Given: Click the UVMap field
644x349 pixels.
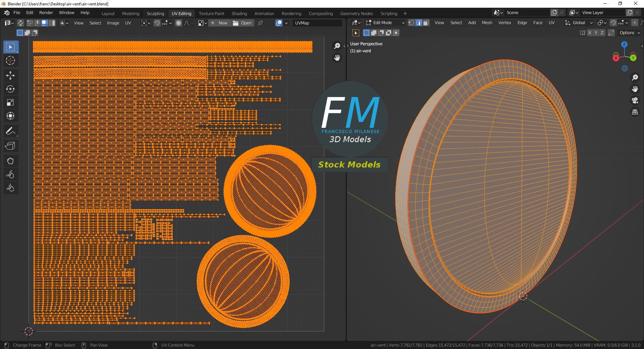Looking at the screenshot, I should (x=317, y=23).
